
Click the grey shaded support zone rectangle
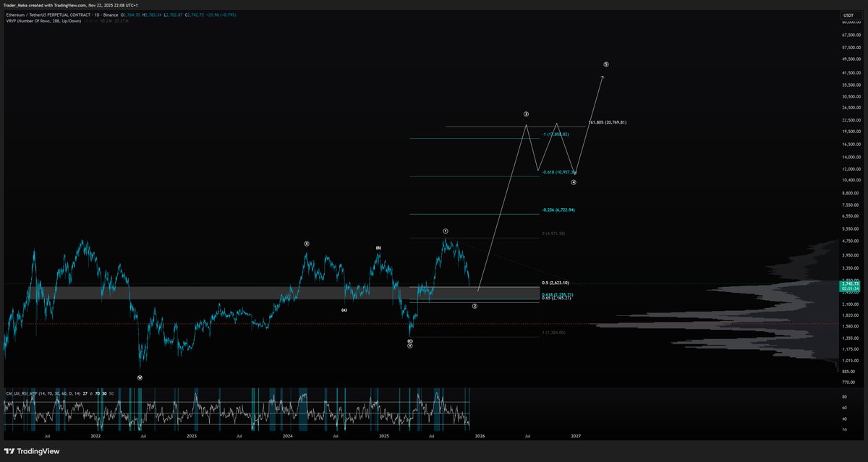(x=271, y=293)
